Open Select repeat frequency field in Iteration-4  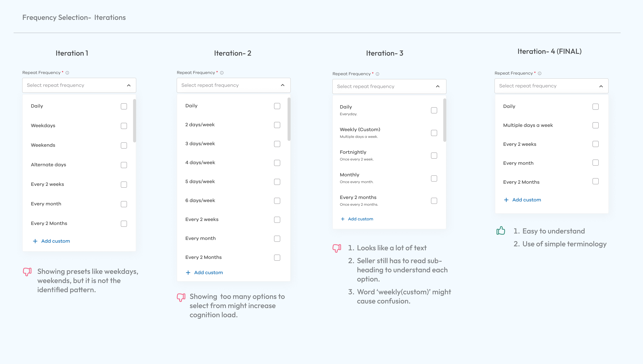(551, 86)
